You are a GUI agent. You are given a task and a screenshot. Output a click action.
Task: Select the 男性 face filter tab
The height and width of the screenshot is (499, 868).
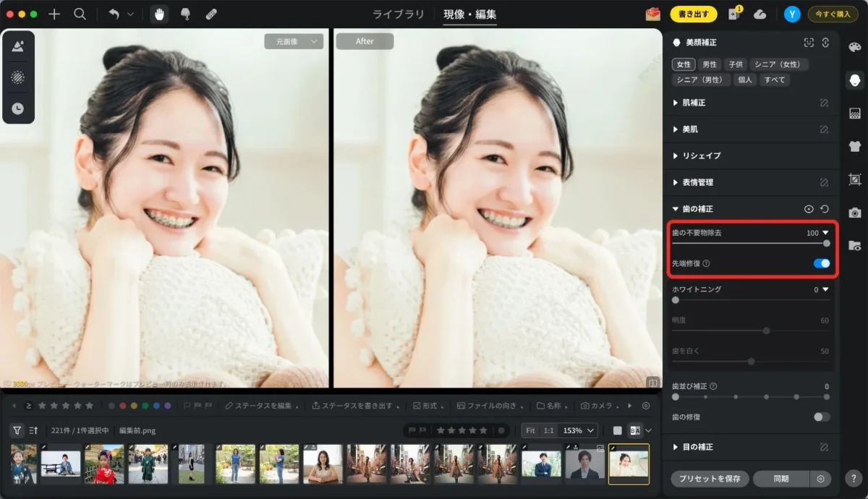point(710,64)
